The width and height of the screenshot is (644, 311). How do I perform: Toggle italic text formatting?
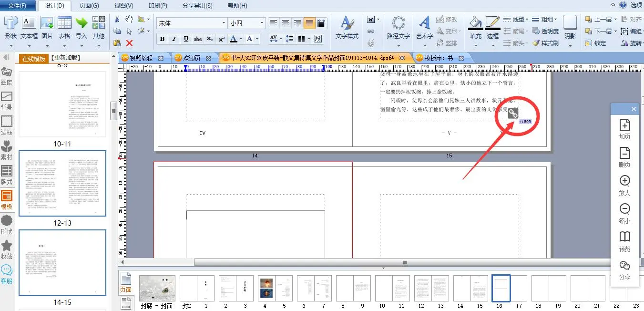click(x=174, y=39)
